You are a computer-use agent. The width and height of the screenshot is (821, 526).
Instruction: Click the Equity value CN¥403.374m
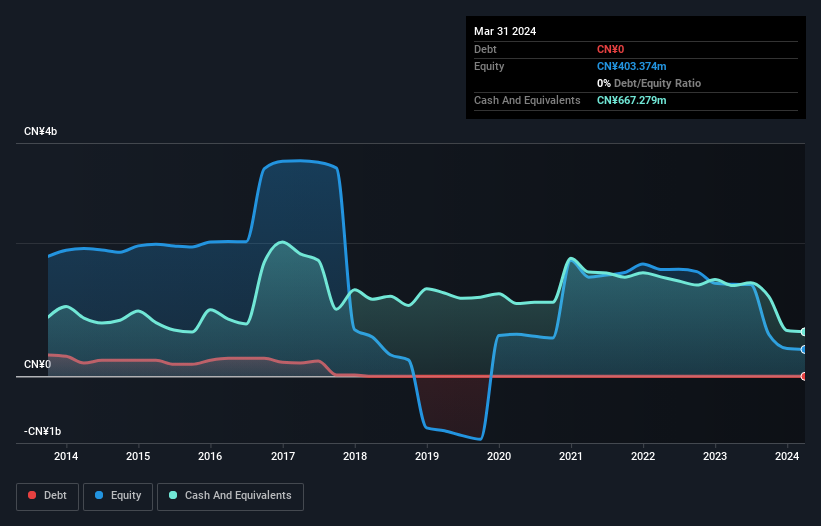(631, 66)
